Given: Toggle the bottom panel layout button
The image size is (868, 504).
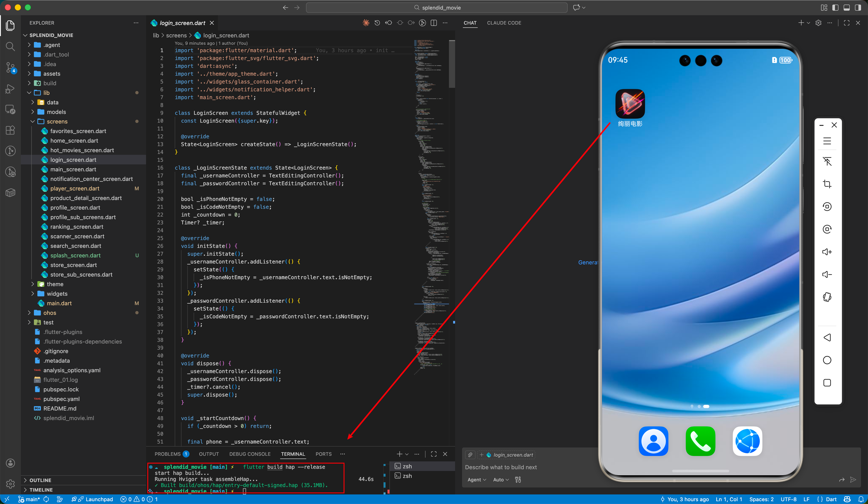Looking at the screenshot, I should [x=846, y=8].
